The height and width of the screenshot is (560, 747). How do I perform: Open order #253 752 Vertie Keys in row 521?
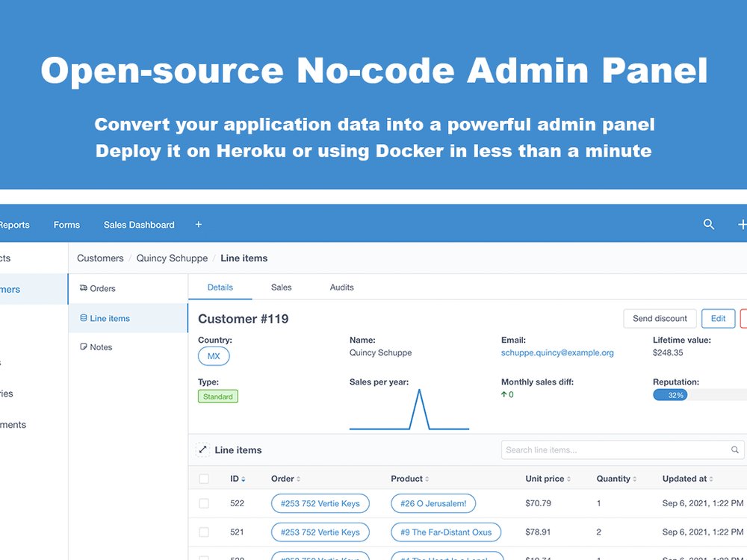320,532
